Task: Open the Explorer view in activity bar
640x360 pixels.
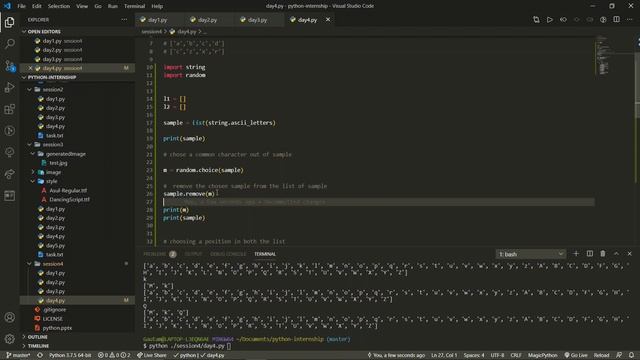Action: click(x=10, y=22)
